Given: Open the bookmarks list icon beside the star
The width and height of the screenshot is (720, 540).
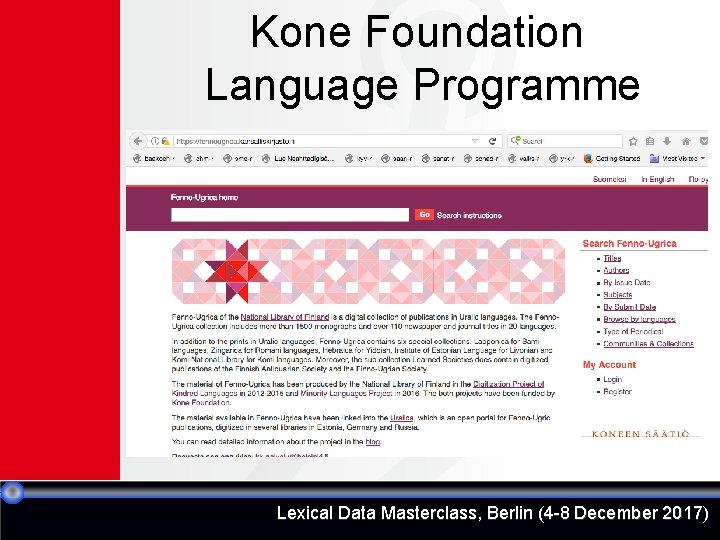Looking at the screenshot, I should pyautogui.click(x=650, y=141).
